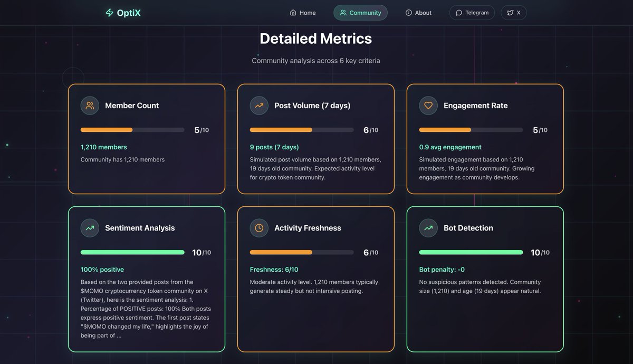Click the Member Count users icon
This screenshot has height=364, width=633.
click(x=90, y=106)
